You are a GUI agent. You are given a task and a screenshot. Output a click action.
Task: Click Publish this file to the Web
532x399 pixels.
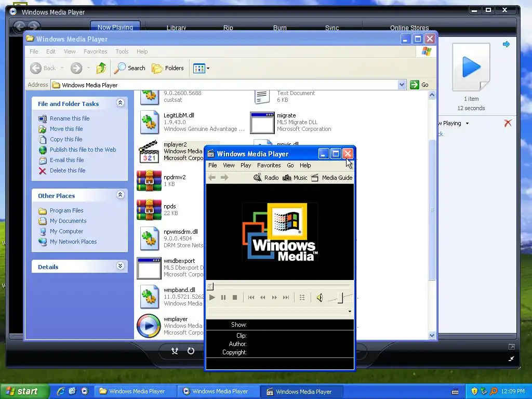pyautogui.click(x=83, y=150)
